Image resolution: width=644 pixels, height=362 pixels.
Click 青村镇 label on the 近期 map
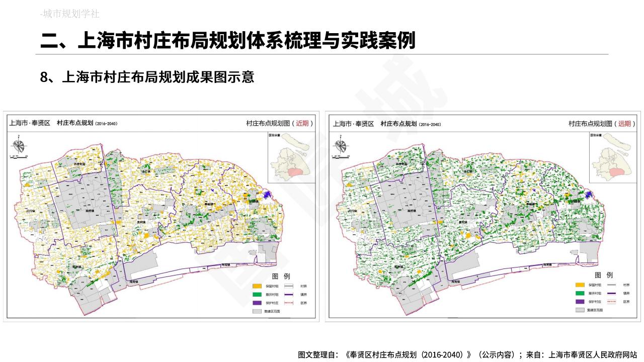(x=141, y=221)
